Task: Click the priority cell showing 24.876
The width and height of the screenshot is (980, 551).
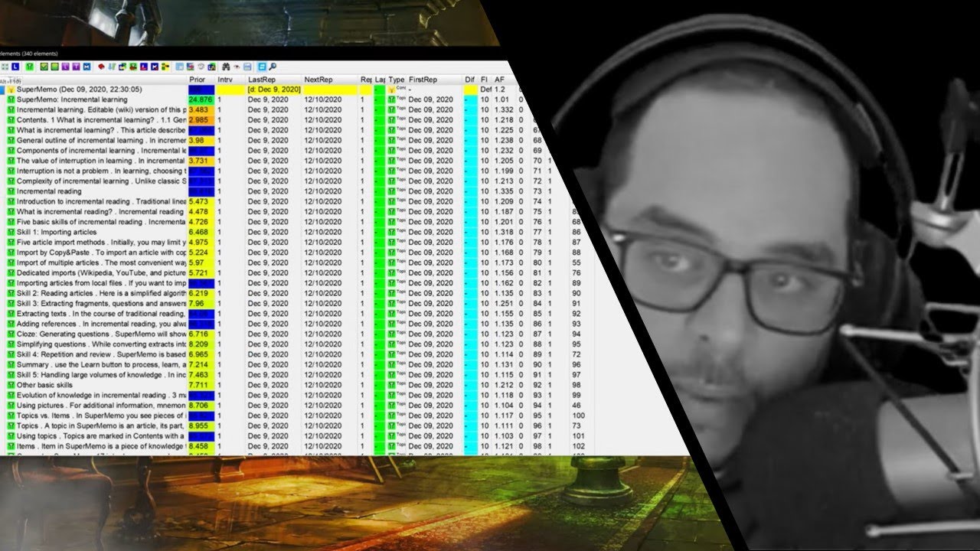Action: (x=201, y=99)
